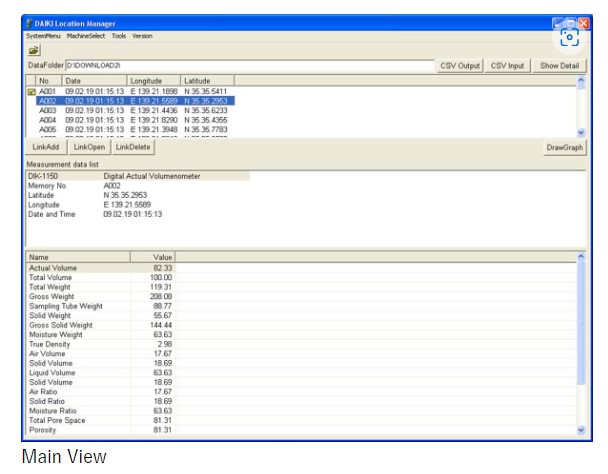This screenshot has height=474, width=608.
Task: Click the Value column header
Action: [153, 257]
